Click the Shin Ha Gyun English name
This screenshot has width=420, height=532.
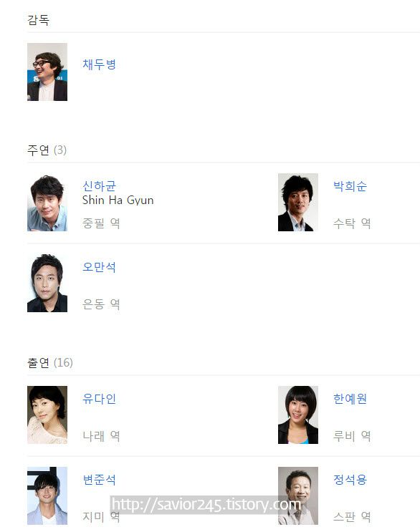118,200
